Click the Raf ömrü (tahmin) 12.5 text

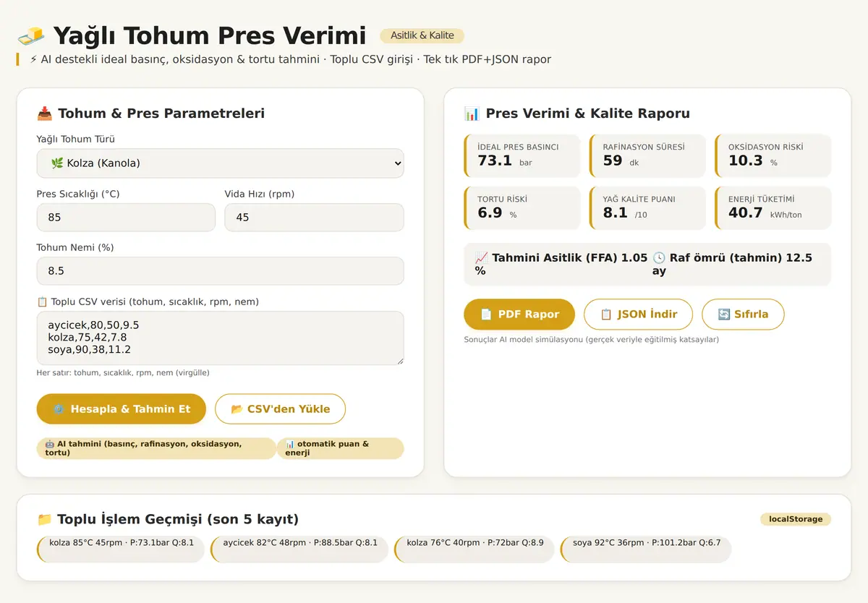pos(732,264)
